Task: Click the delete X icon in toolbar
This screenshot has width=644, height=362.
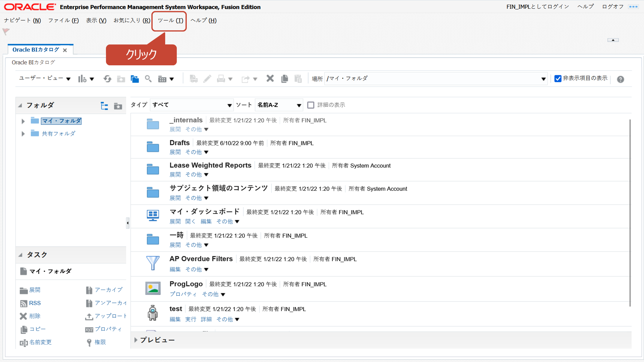Action: pos(270,79)
